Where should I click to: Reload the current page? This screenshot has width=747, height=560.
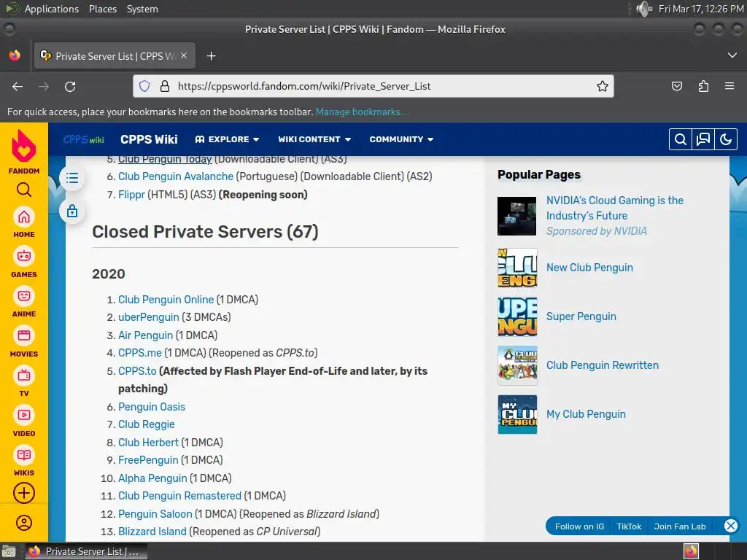pos(70,86)
